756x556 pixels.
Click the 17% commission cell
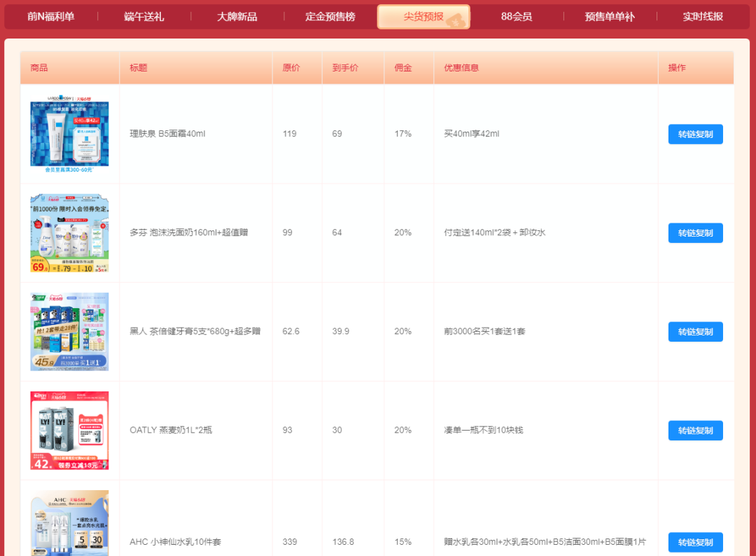click(x=403, y=134)
